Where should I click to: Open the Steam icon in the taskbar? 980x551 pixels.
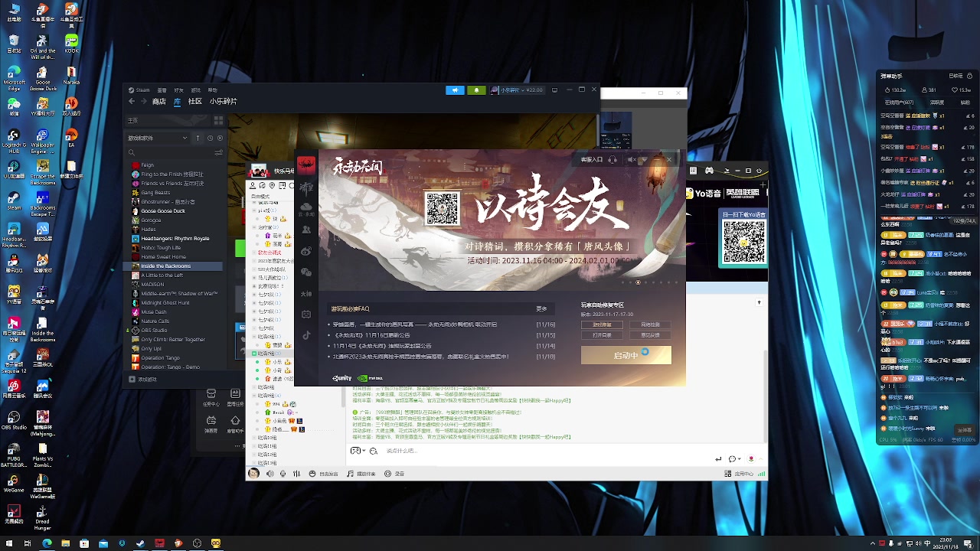click(140, 543)
